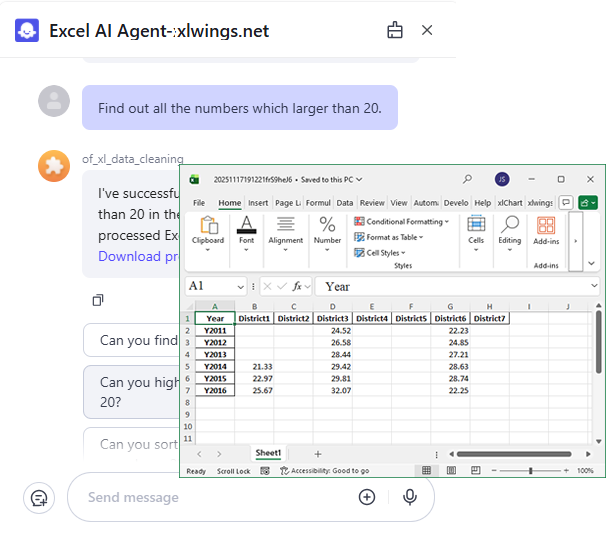606x533 pixels.
Task: Click the Excel AI Agent robot logo
Action: pos(27,30)
